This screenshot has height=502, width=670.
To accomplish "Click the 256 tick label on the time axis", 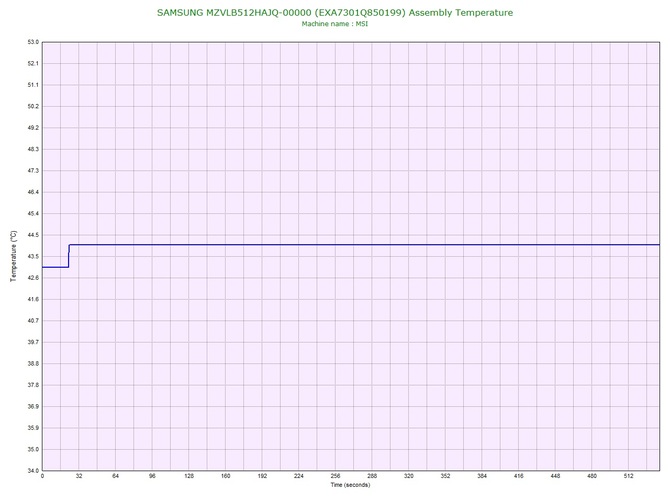I will (x=335, y=476).
